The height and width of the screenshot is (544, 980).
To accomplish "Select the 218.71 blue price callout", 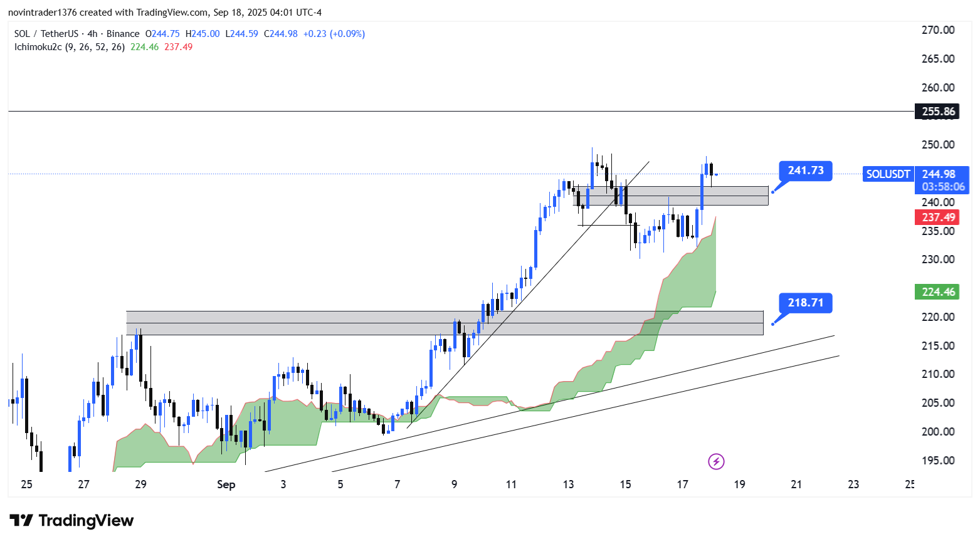I will 805,303.
